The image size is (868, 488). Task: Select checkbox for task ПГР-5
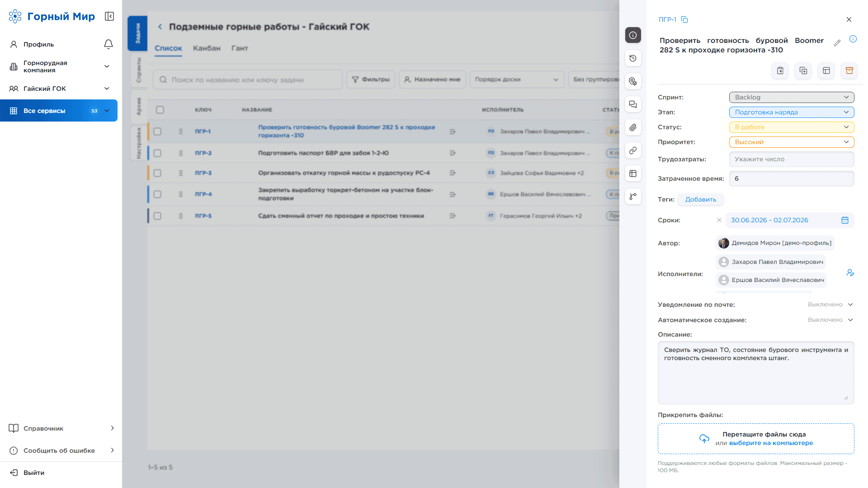pyautogui.click(x=157, y=216)
